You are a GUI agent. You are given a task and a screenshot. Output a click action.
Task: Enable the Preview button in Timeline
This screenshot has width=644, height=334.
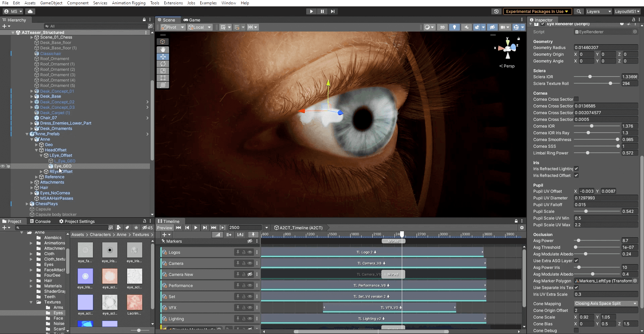pos(165,228)
